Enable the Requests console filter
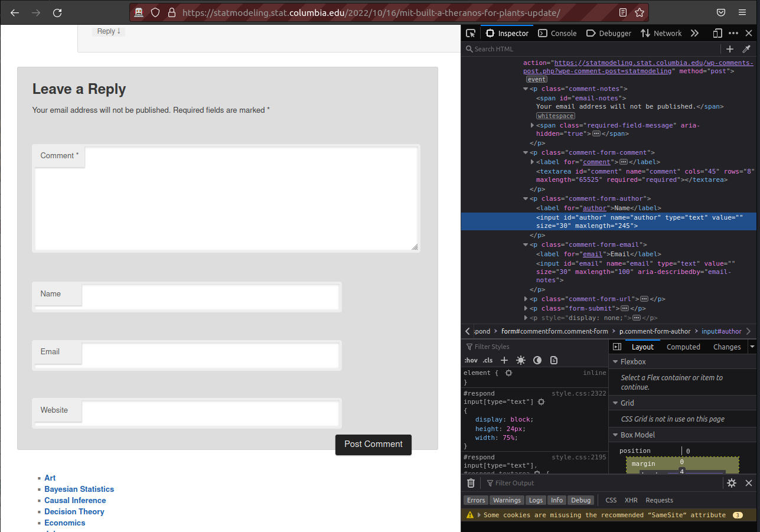The image size is (760, 532). pos(659,500)
